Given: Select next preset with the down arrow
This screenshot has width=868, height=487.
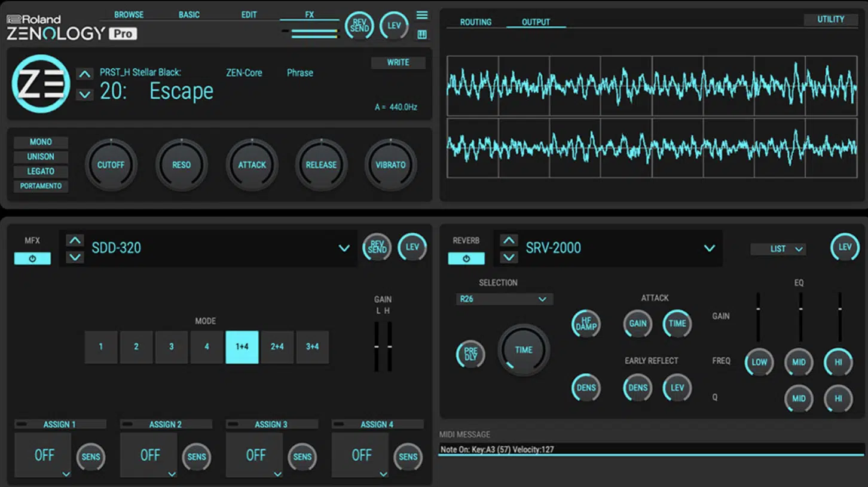Looking at the screenshot, I should 85,95.
